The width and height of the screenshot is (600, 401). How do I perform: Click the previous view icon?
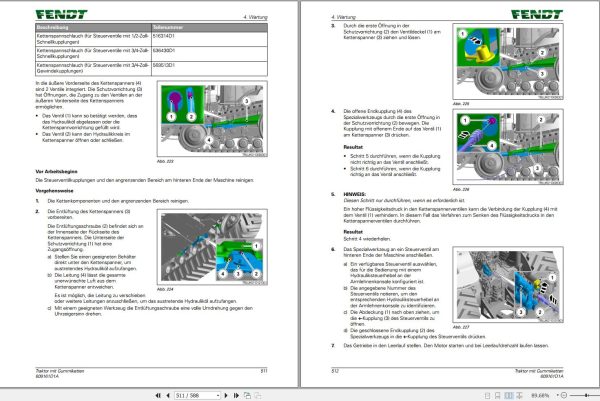[247, 395]
